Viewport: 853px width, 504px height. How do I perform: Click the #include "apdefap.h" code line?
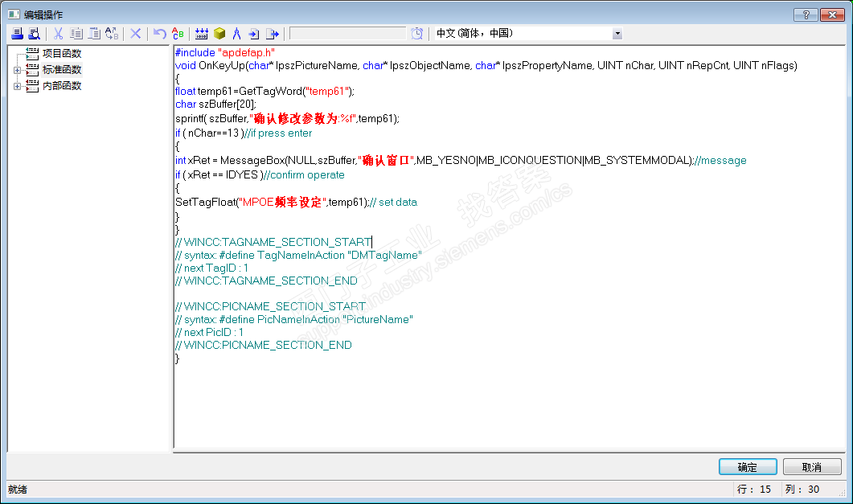point(224,53)
